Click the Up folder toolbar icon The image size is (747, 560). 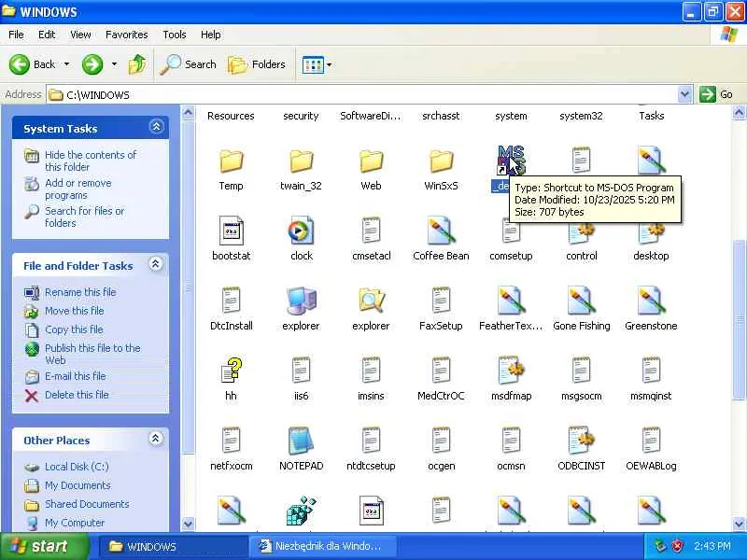[137, 64]
